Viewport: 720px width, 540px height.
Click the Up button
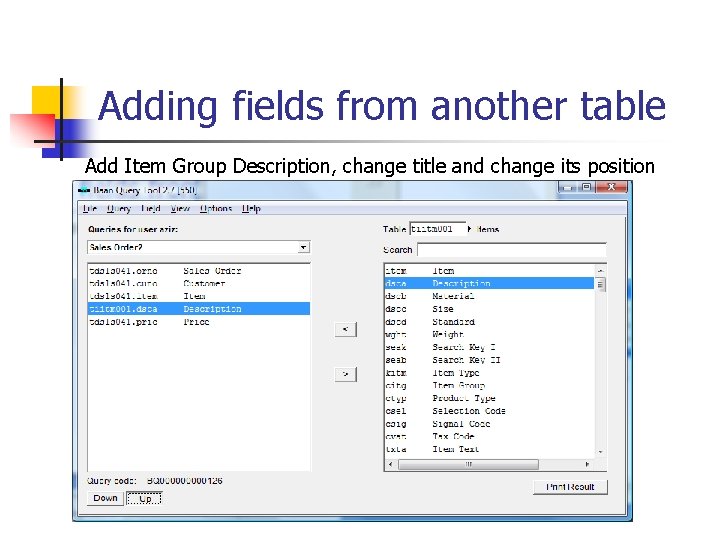tap(144, 498)
